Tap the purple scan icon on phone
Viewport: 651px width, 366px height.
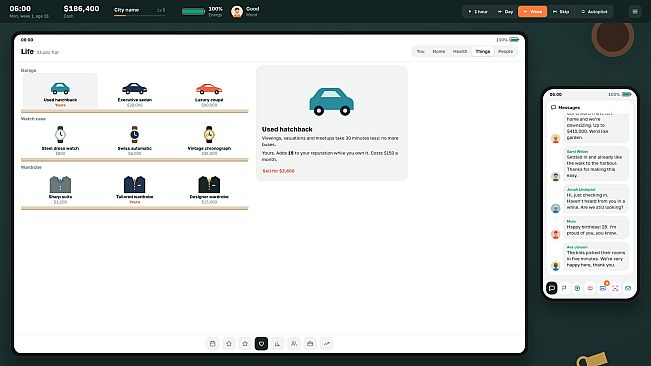tap(615, 288)
